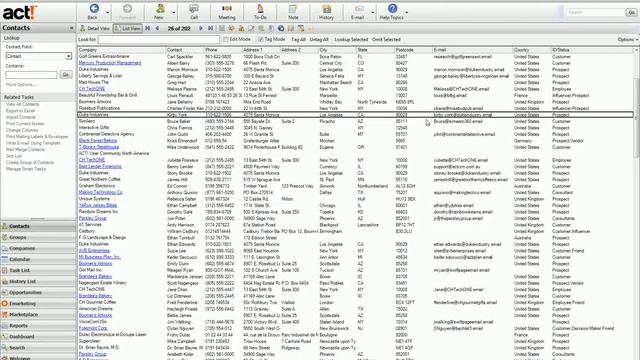Toggle Tag Mode checkbox
This screenshot has height=360, width=640.
[260, 40]
